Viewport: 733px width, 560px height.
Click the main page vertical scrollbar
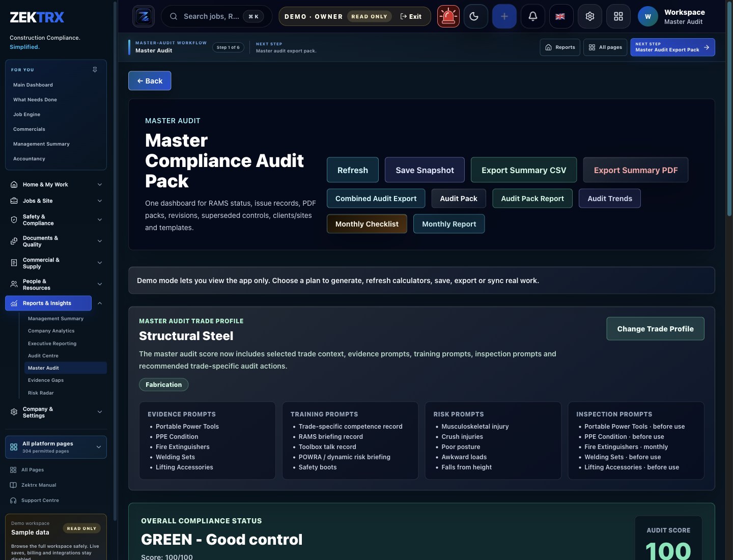[729, 109]
